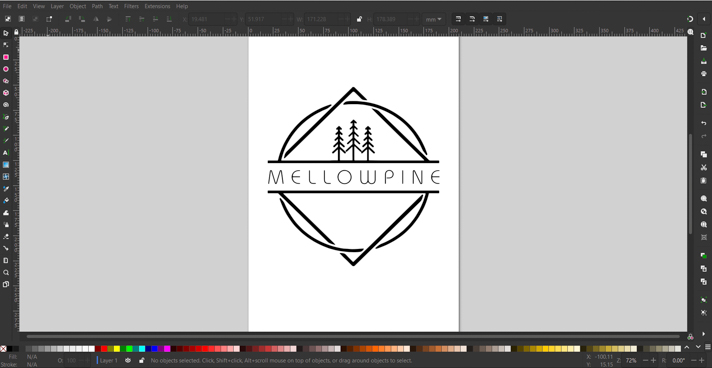Click the Select All objects icon
712x368 pixels.
click(x=8, y=19)
